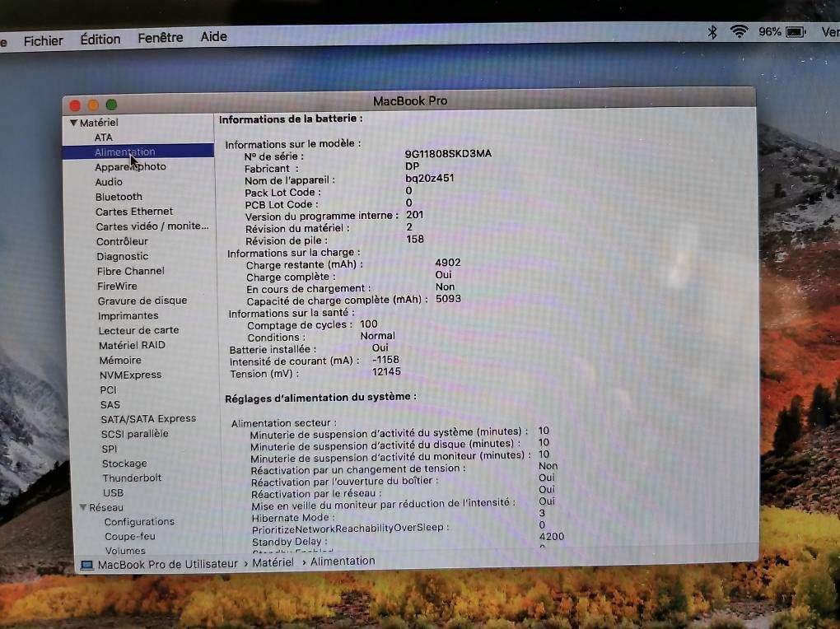Click Alimentation in the bottom path bar

343,561
